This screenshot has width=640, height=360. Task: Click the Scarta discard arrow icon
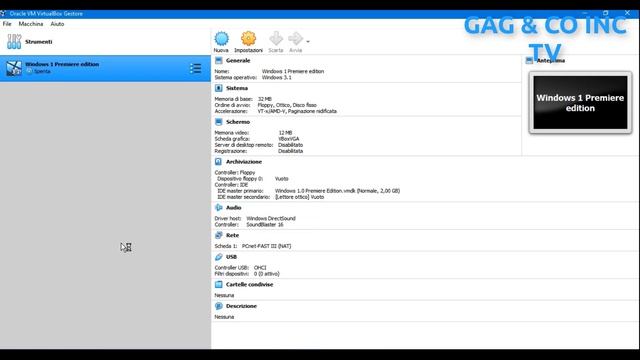click(x=276, y=39)
